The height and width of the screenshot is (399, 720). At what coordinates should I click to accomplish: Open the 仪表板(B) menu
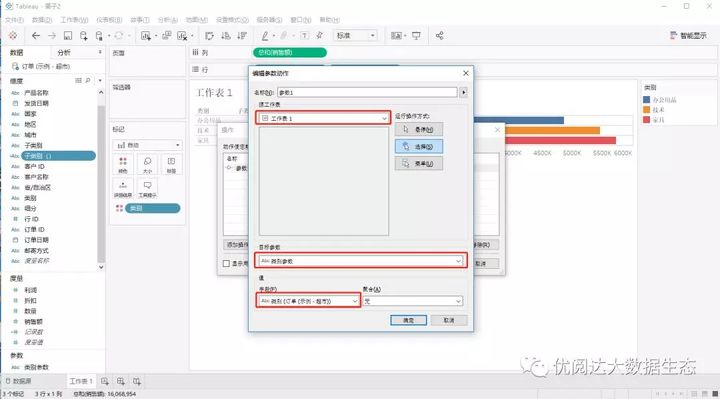point(109,20)
